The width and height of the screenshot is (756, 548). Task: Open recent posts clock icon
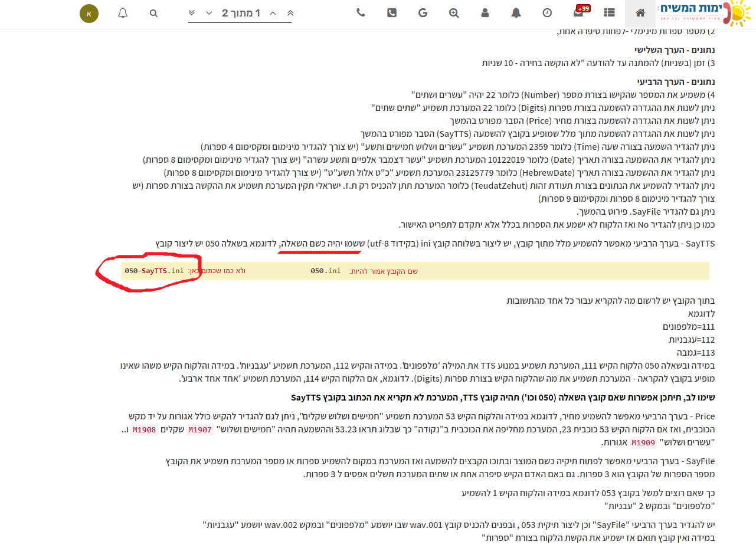548,13
